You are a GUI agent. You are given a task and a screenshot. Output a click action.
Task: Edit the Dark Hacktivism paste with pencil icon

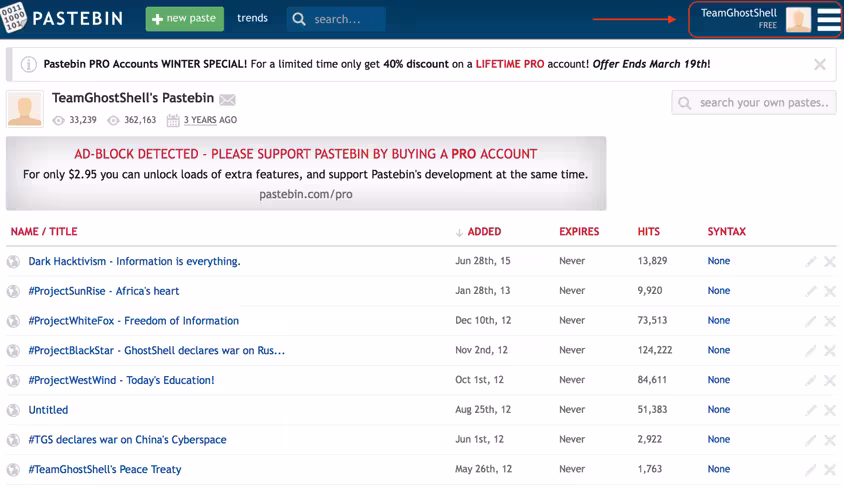(x=811, y=262)
